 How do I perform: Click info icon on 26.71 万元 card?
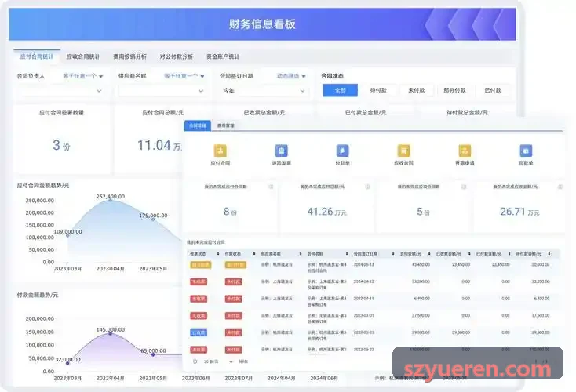(x=560, y=187)
